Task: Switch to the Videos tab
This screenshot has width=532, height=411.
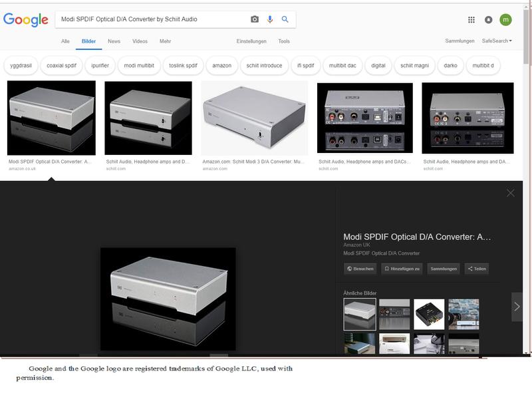Action: point(142,40)
